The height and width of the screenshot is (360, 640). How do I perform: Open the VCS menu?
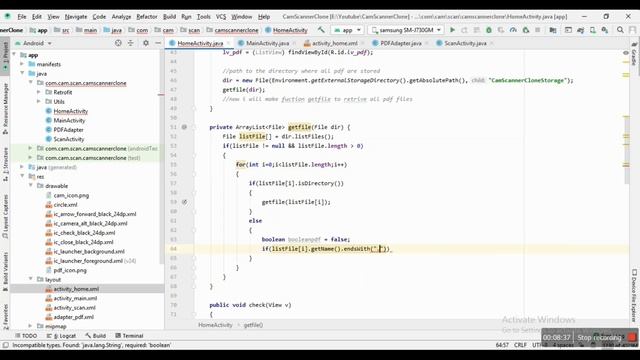point(221,17)
